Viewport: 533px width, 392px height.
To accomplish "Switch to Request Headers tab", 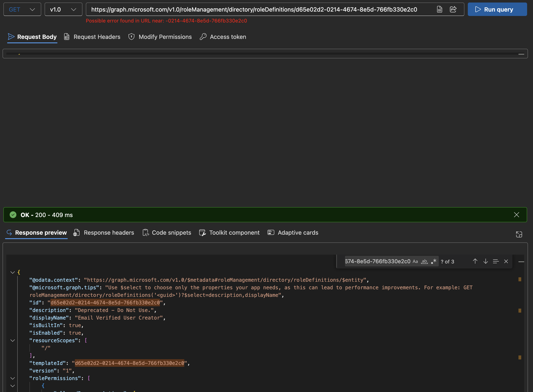I will 92,37.
